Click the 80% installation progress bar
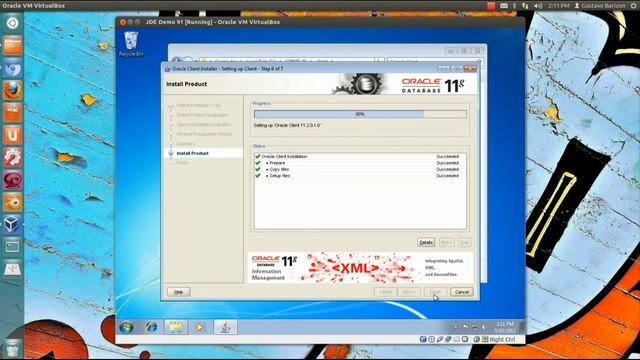Viewport: 640px width, 360px height. (360, 114)
